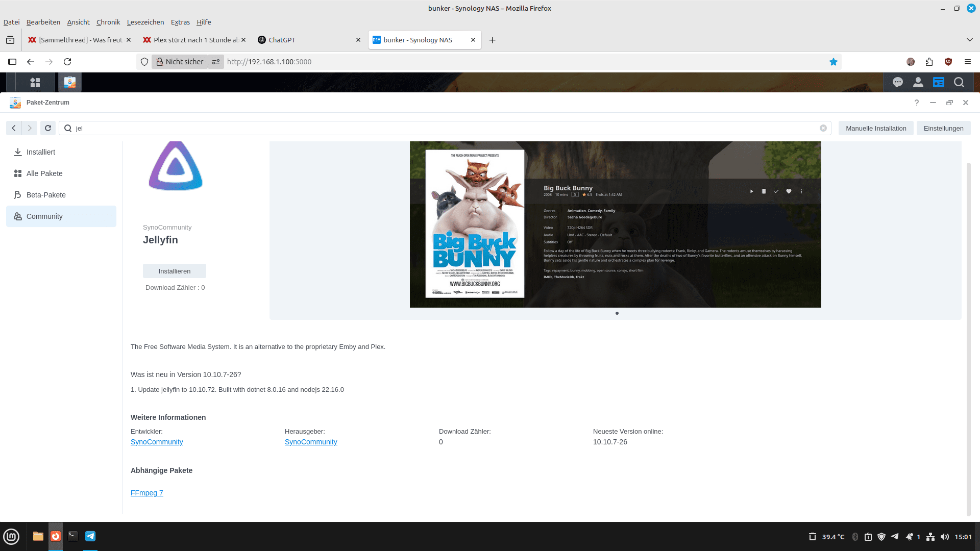
Task: Click the DSM notifications chat bubble icon
Action: pos(897,82)
